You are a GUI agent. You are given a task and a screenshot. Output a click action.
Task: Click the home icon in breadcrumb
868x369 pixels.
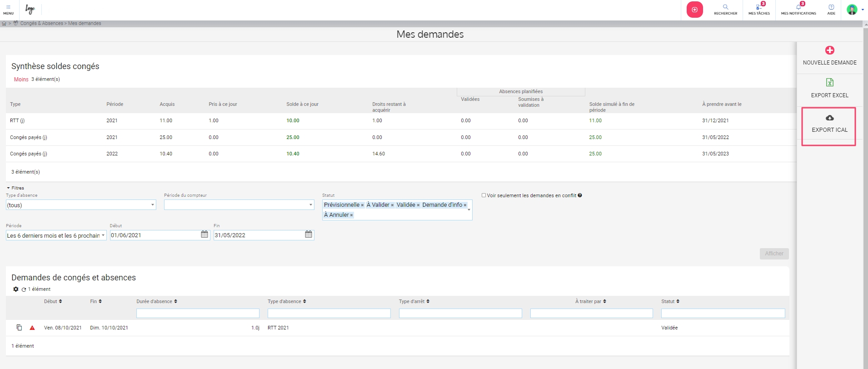[x=4, y=24]
